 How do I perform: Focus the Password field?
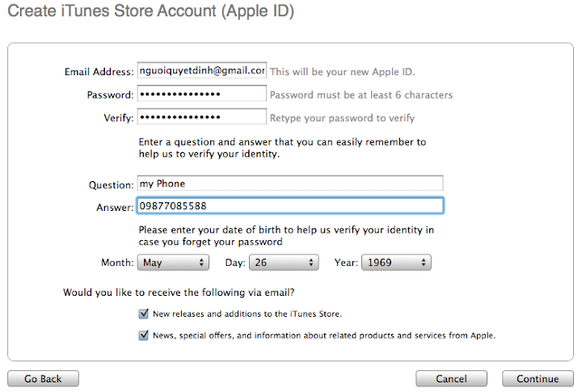(201, 94)
